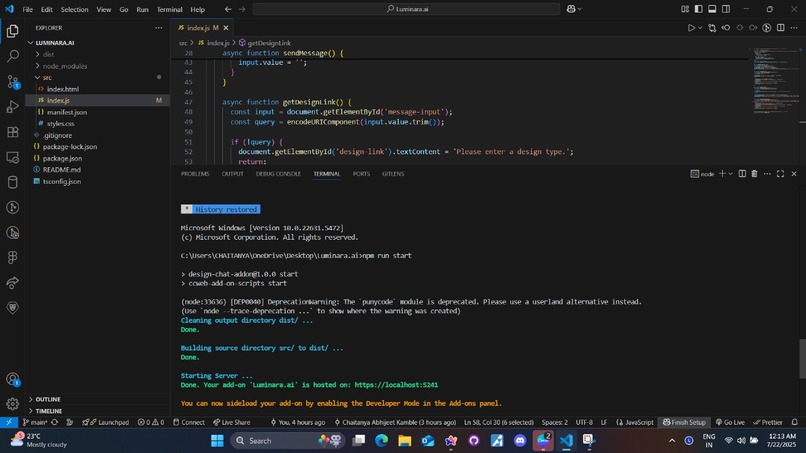Image resolution: width=806 pixels, height=453 pixels.
Task: Switch to the OUTPUT panel tab
Action: [232, 174]
